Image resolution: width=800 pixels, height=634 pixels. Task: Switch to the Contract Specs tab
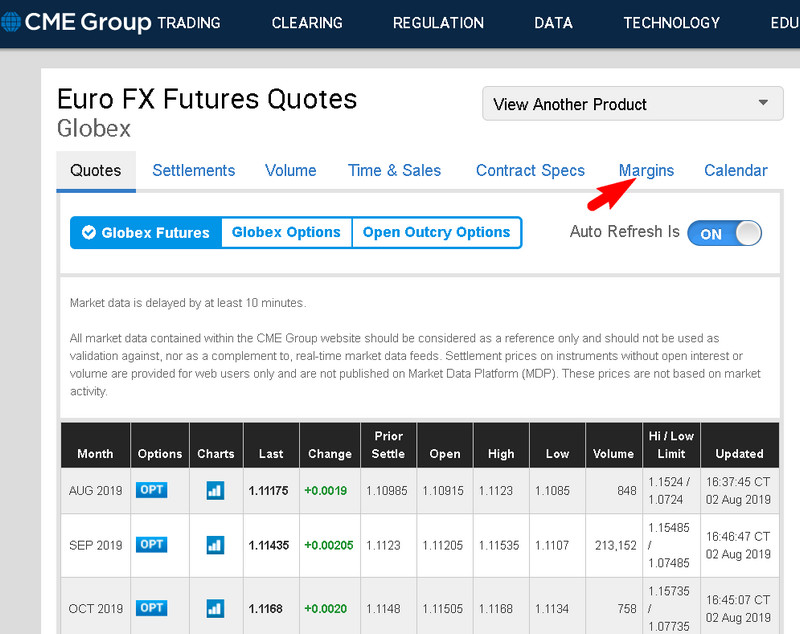530,170
